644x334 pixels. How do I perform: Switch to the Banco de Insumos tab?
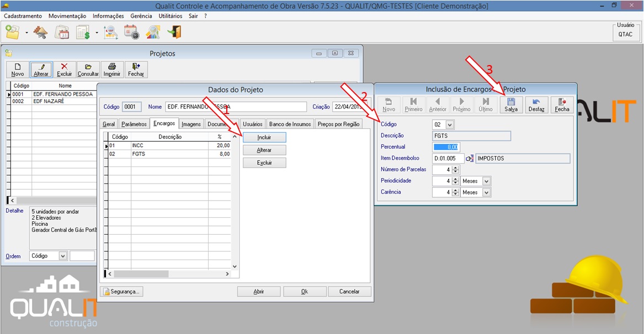point(290,125)
